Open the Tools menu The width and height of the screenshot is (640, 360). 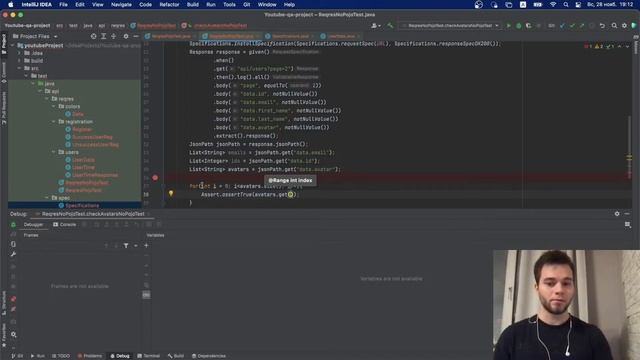229,4
